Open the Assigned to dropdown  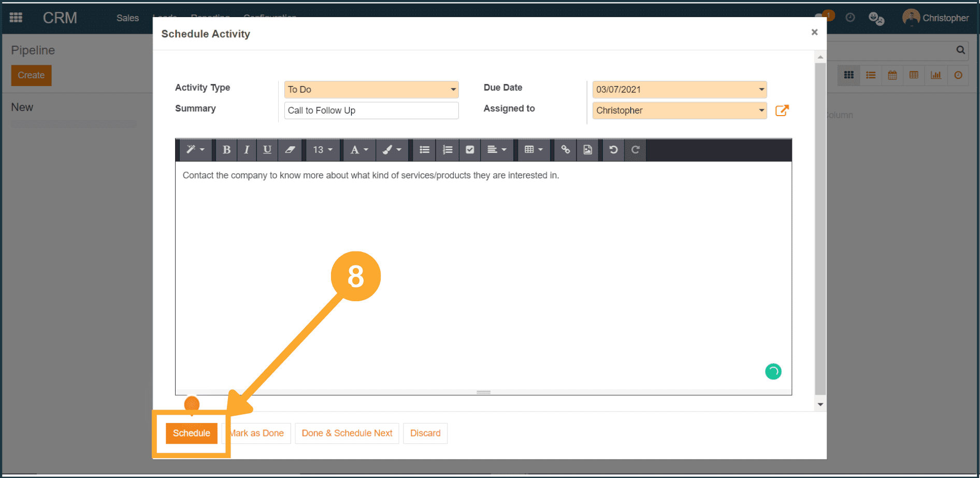(x=679, y=110)
